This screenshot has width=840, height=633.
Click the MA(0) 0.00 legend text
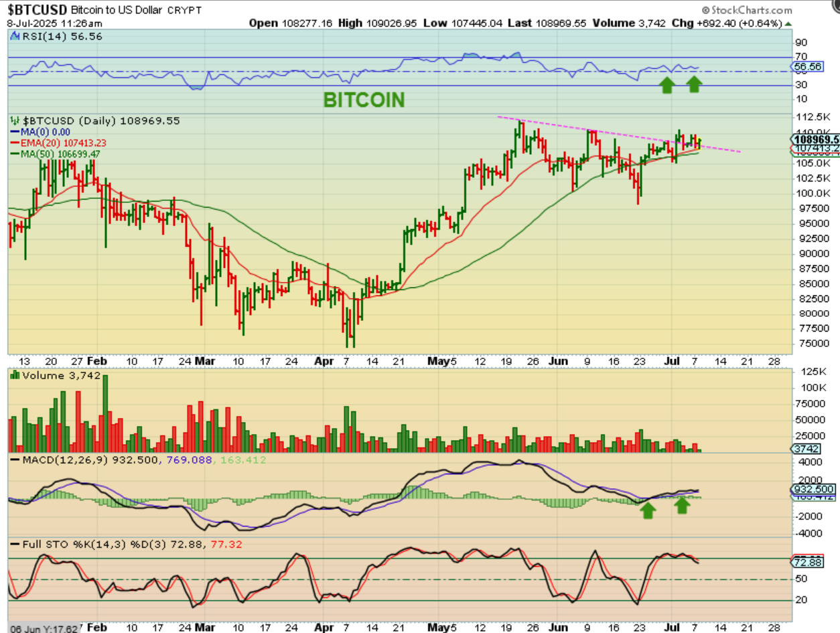click(46, 132)
